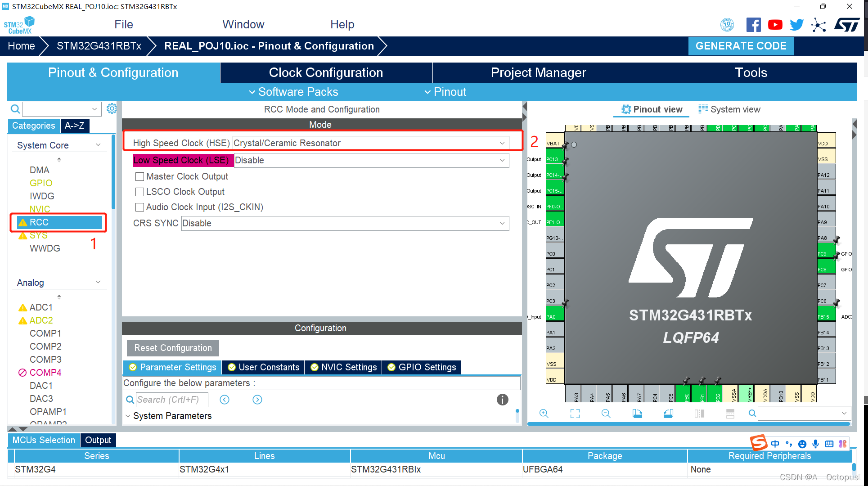Image resolution: width=868 pixels, height=486 pixels.
Task: Rotate the chip counter-clockwise
Action: tap(668, 414)
